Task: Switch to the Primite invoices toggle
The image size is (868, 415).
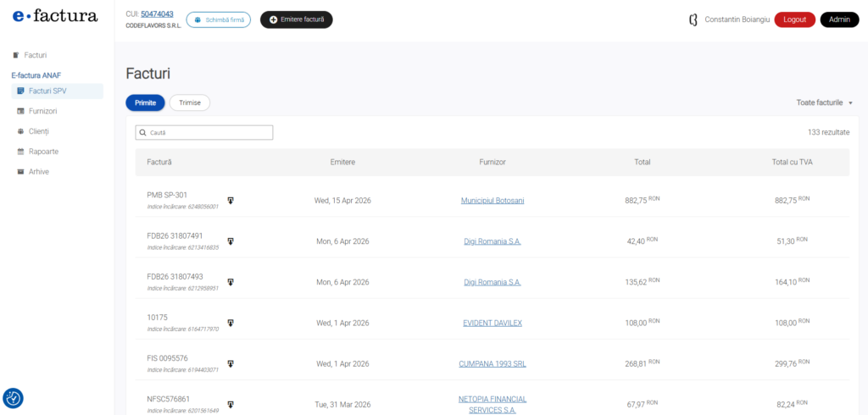Action: (x=145, y=102)
